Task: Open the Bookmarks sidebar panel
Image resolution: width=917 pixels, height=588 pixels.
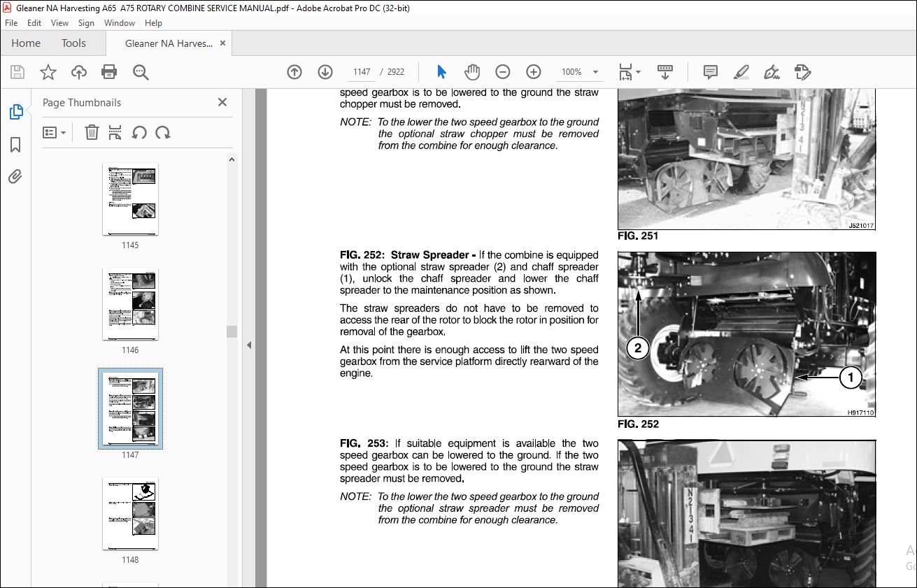Action: [x=15, y=145]
